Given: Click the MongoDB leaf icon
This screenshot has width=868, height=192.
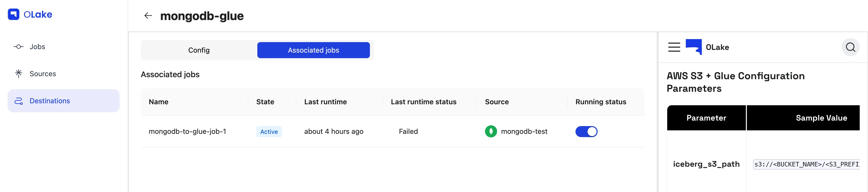Looking at the screenshot, I should coord(491,132).
